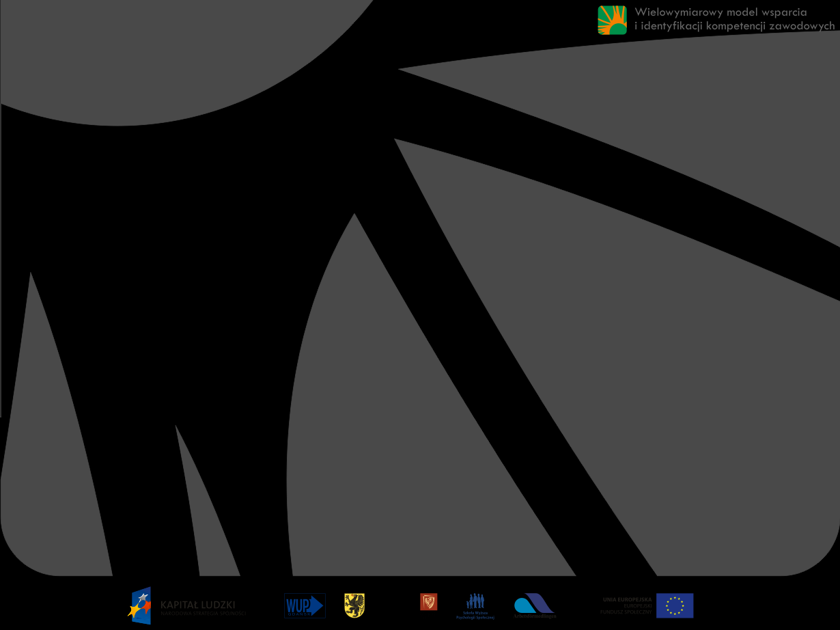This screenshot has height=630, width=840.
Task: Click the Arbetsförmedlingen logo
Action: [535, 606]
